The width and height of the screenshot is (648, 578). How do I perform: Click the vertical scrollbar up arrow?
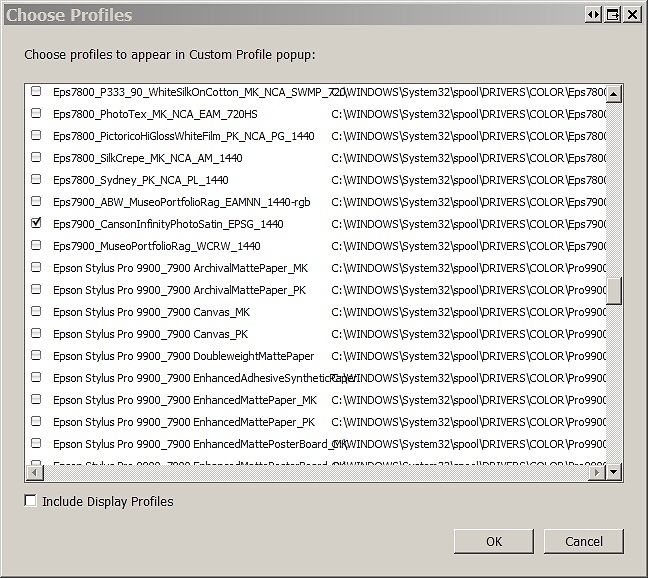[614, 94]
